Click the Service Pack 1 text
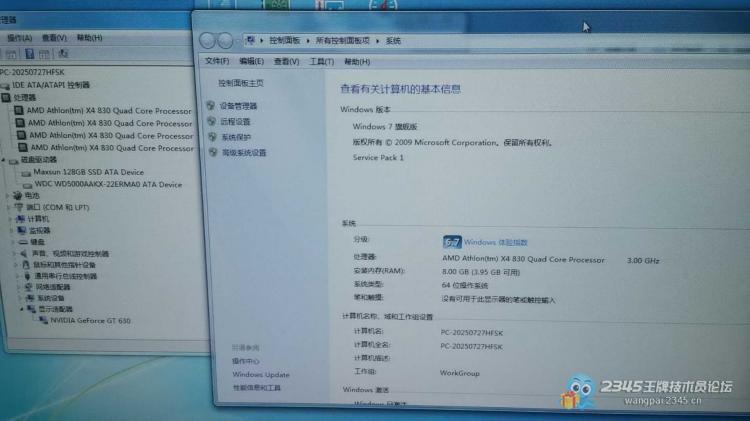This screenshot has height=421, width=750. [x=378, y=157]
